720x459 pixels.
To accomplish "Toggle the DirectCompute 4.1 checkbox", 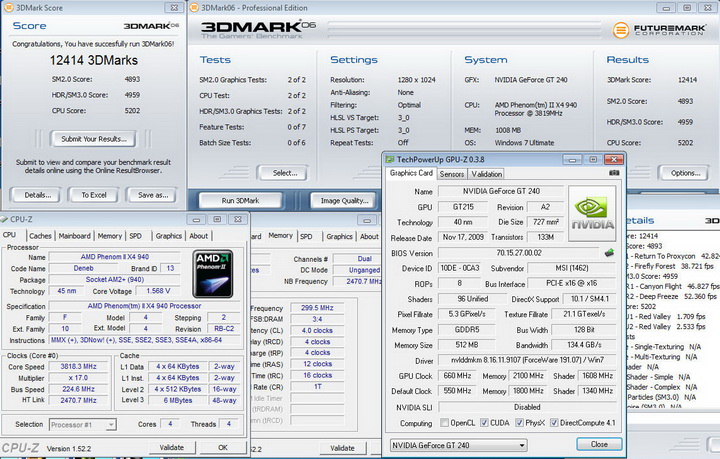I will click(x=554, y=422).
